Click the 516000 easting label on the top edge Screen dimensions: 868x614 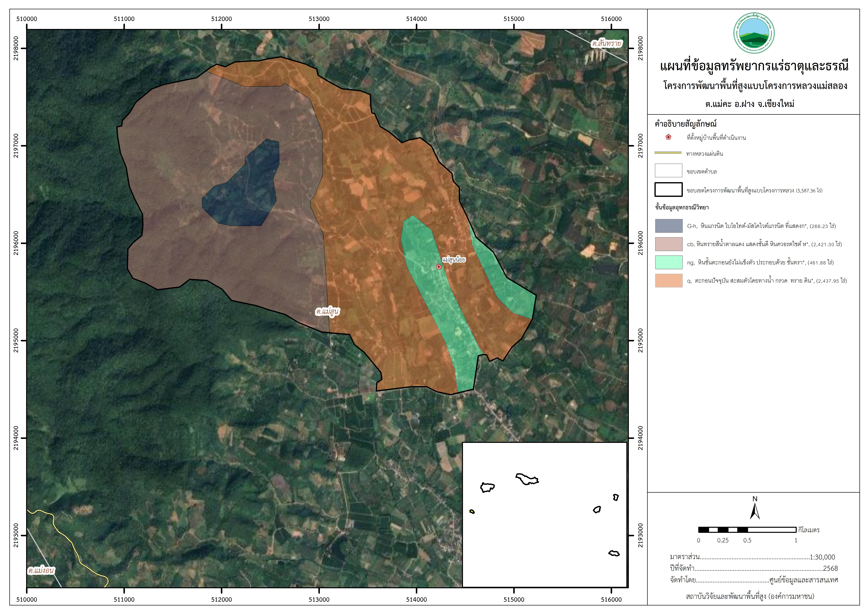click(611, 19)
